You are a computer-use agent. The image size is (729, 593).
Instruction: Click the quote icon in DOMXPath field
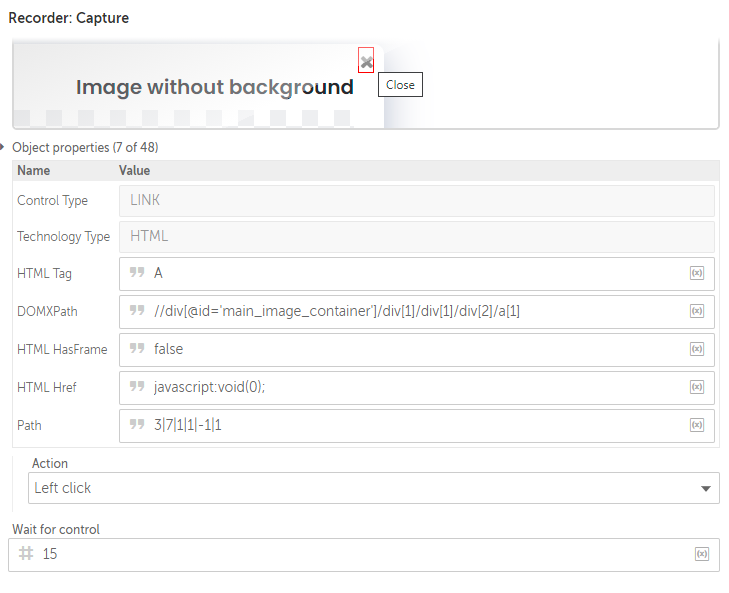pos(137,310)
